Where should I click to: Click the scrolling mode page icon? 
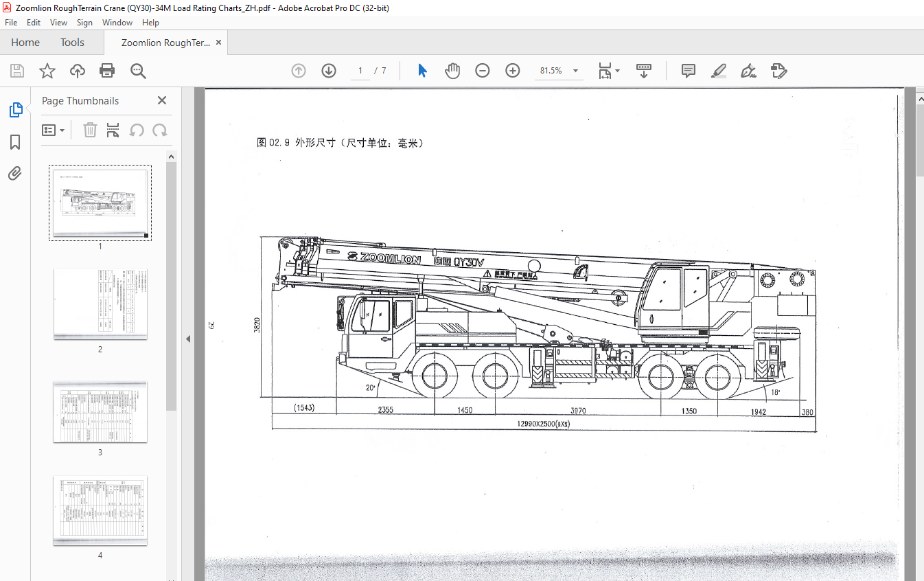[x=644, y=71]
